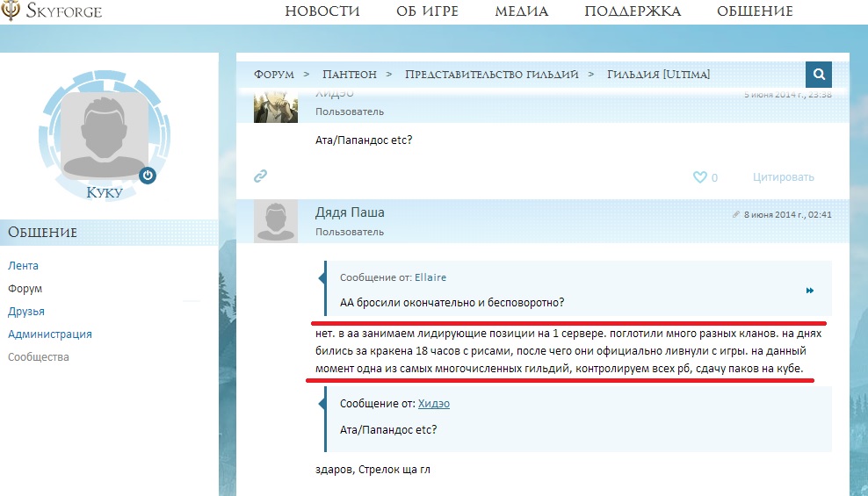This screenshot has width=868, height=496.
Task: Open the Лента sidebar link
Action: tap(23, 265)
